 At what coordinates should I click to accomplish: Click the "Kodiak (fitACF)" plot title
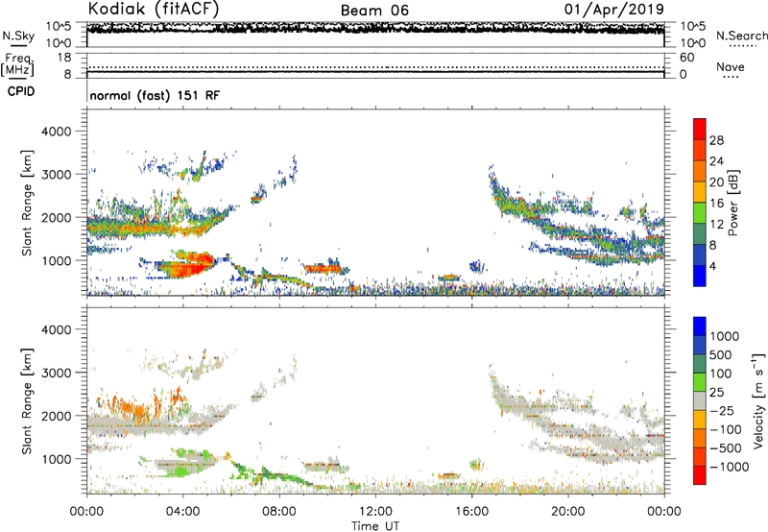click(x=154, y=9)
